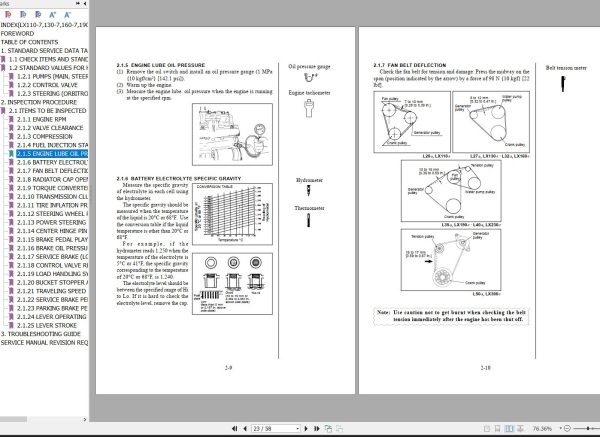Open the TABLE OF CONTENTS bookmark
This screenshot has width=600, height=437.
(29, 42)
